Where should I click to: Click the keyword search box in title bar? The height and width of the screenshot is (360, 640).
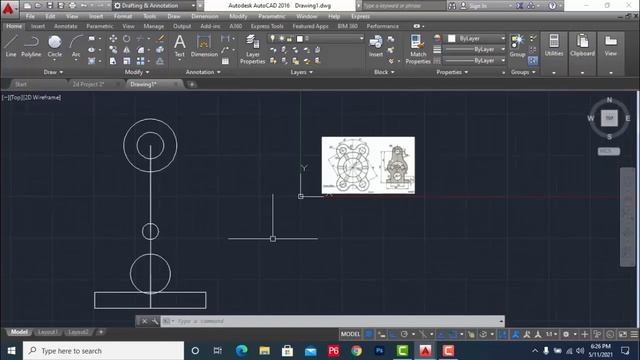click(404, 6)
